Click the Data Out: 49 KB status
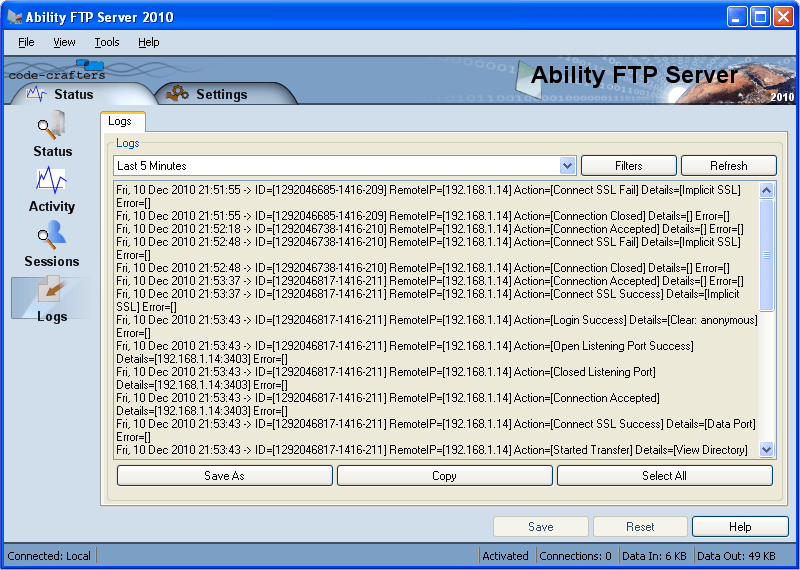800x570 pixels. (736, 556)
